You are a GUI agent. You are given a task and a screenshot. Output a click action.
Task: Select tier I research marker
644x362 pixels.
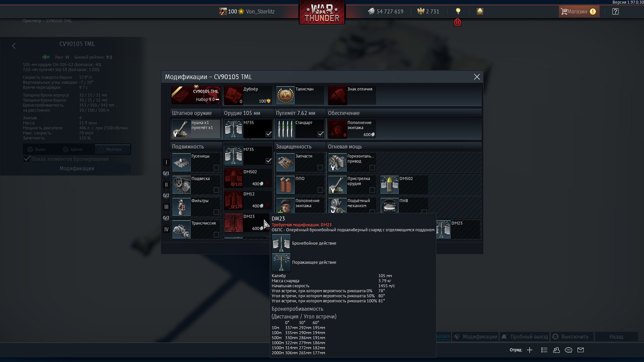click(166, 162)
